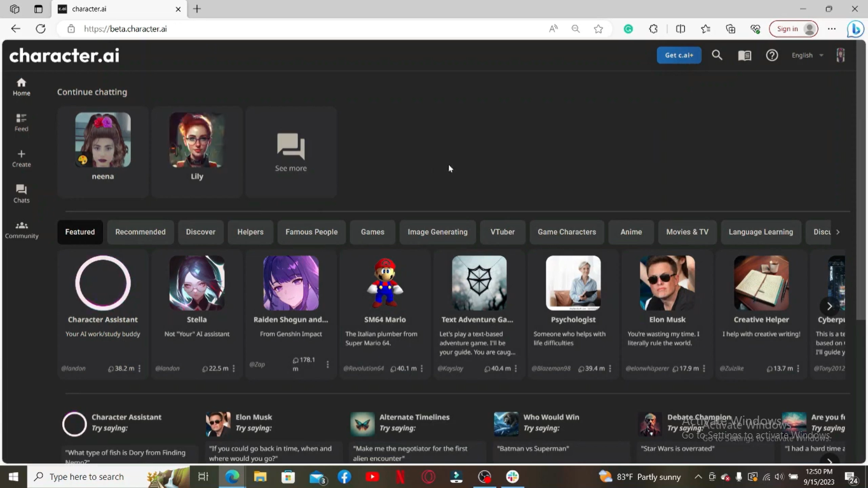Open options menu for Creative Helper card
Screen dimensions: 868x488
click(x=797, y=369)
